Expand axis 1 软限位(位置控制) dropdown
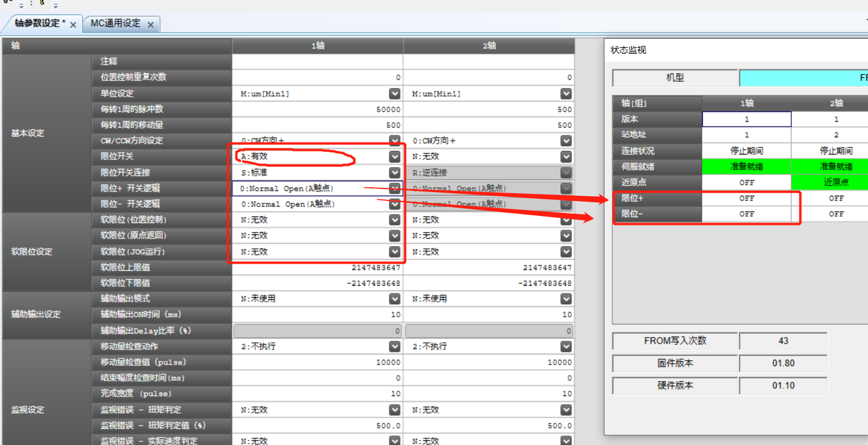Screen dimensions: 868x445 [394, 220]
